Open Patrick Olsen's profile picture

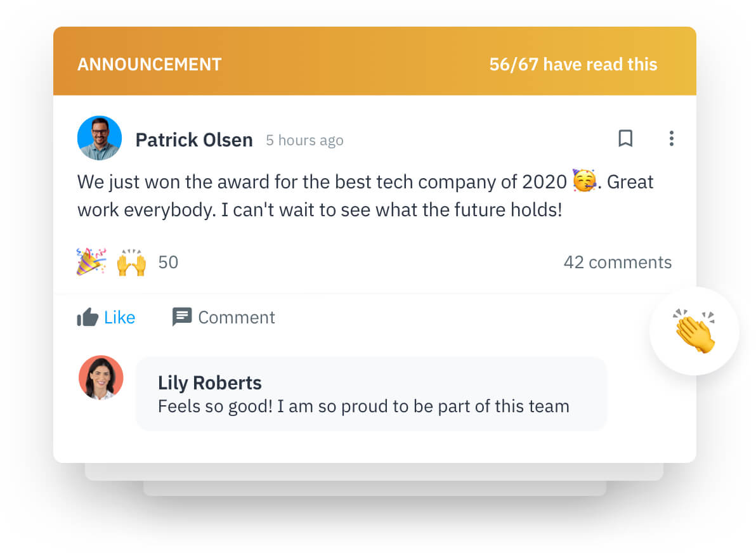pyautogui.click(x=100, y=138)
